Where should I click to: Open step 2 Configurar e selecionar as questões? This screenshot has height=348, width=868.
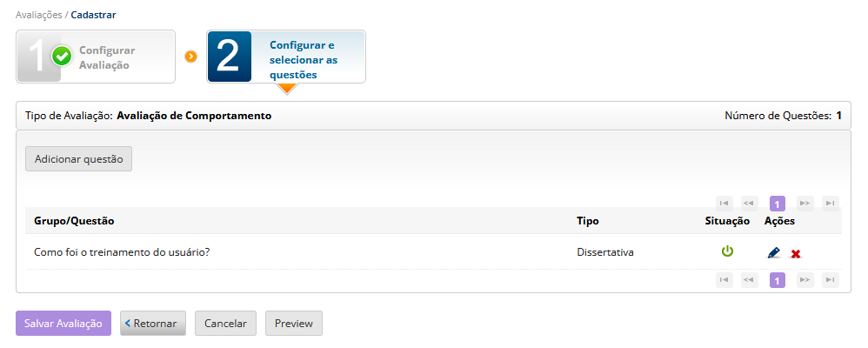pyautogui.click(x=286, y=57)
